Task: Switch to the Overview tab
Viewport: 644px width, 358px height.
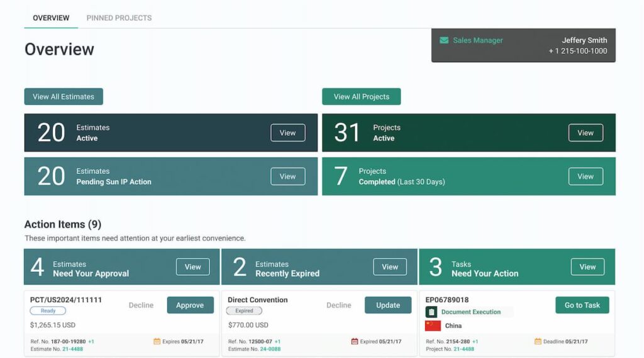Action: [x=51, y=18]
